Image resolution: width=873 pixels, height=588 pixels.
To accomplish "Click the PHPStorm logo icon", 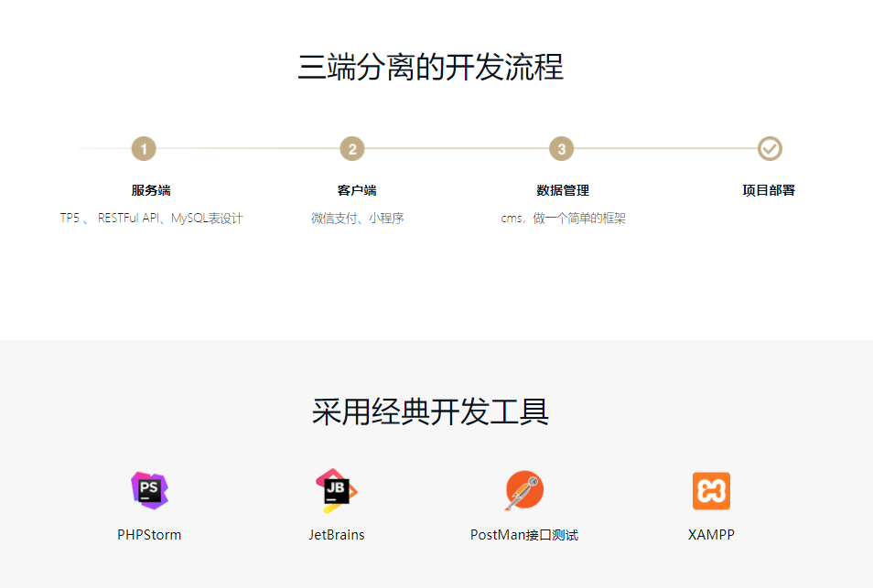I will click(x=150, y=491).
